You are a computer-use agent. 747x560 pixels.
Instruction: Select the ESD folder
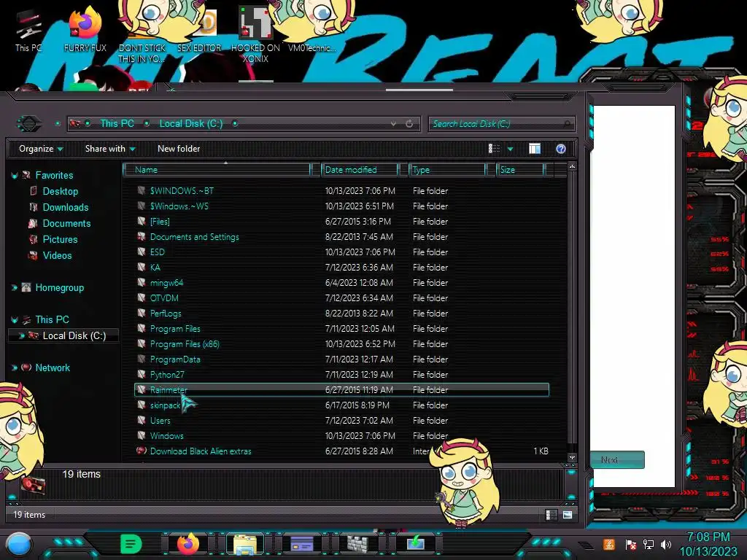tap(158, 252)
